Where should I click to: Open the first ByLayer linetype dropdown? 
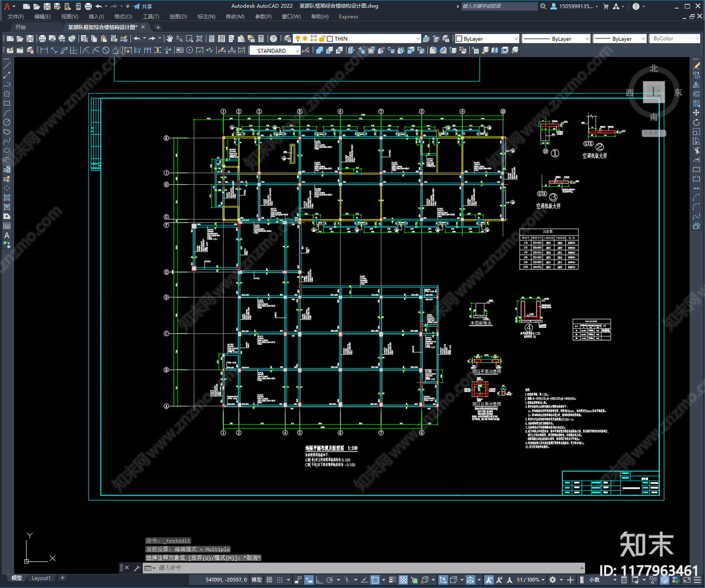tap(556, 39)
